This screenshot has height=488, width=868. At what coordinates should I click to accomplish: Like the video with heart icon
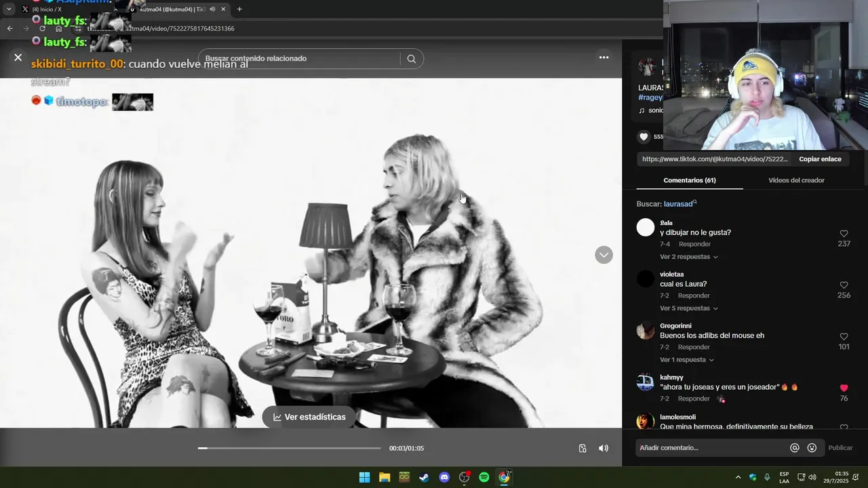click(644, 137)
